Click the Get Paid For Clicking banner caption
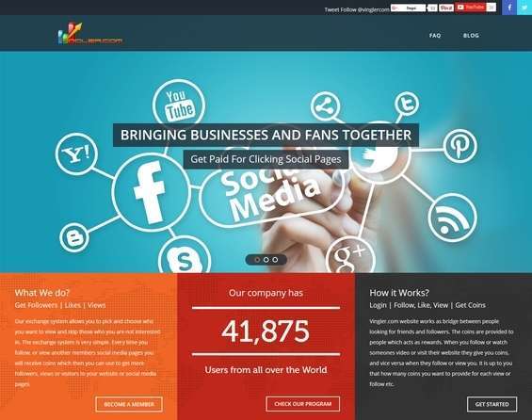This screenshot has width=532, height=420. click(x=266, y=159)
